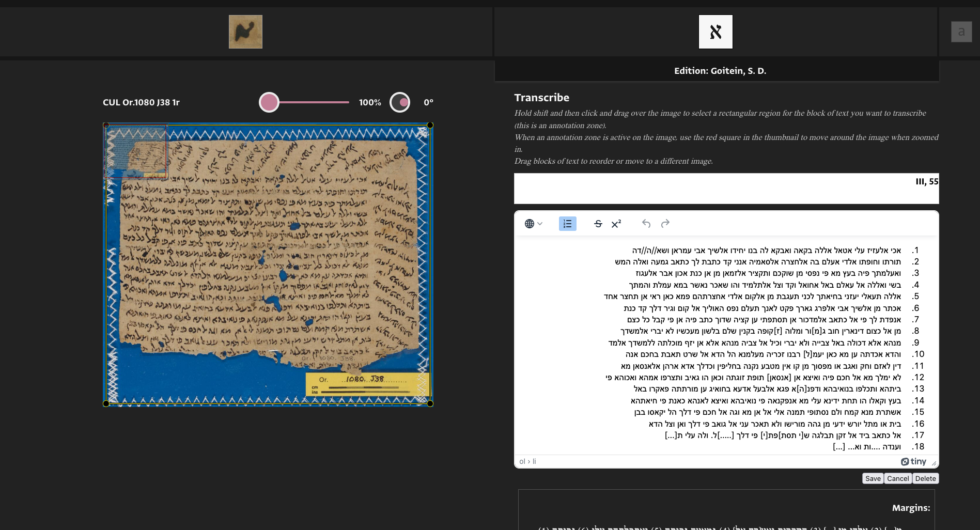Click the bottom-right annotation zone handle
The image size is (980, 530).
430,403
